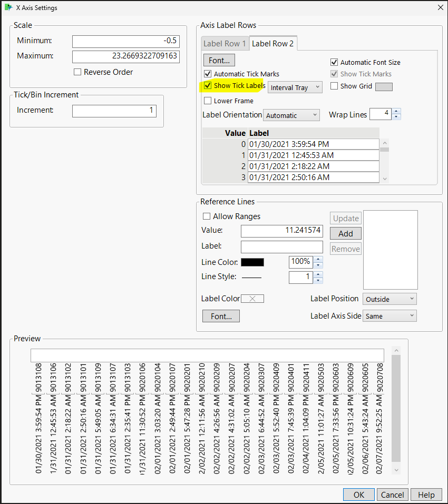Increase the Line Style width value
This screenshot has width=448, height=504.
coord(318,274)
